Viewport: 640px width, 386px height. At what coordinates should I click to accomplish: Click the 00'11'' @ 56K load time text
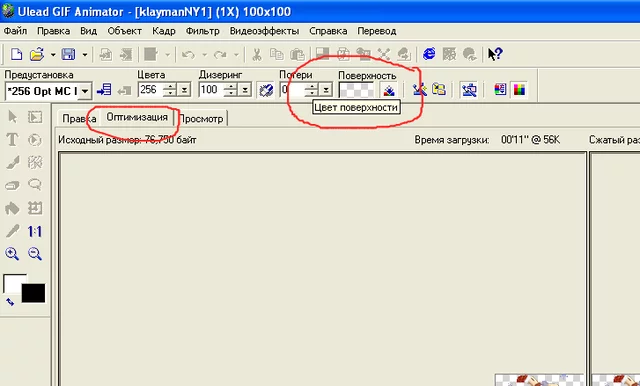(530, 140)
